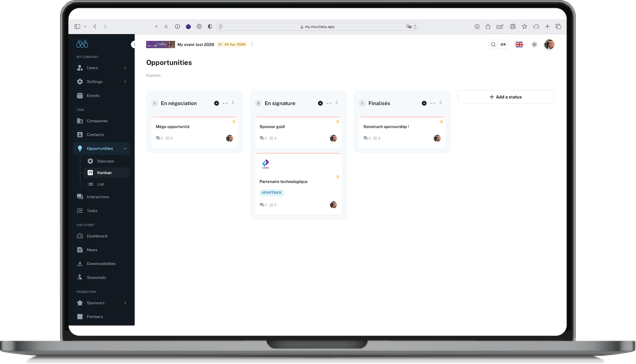Open the List view sub-item

pyautogui.click(x=106, y=184)
